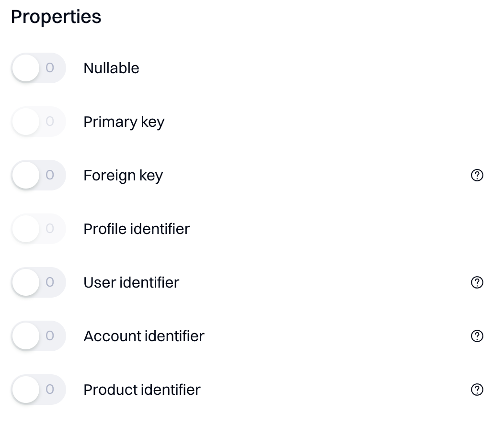Select the Account identifier label

point(144,336)
